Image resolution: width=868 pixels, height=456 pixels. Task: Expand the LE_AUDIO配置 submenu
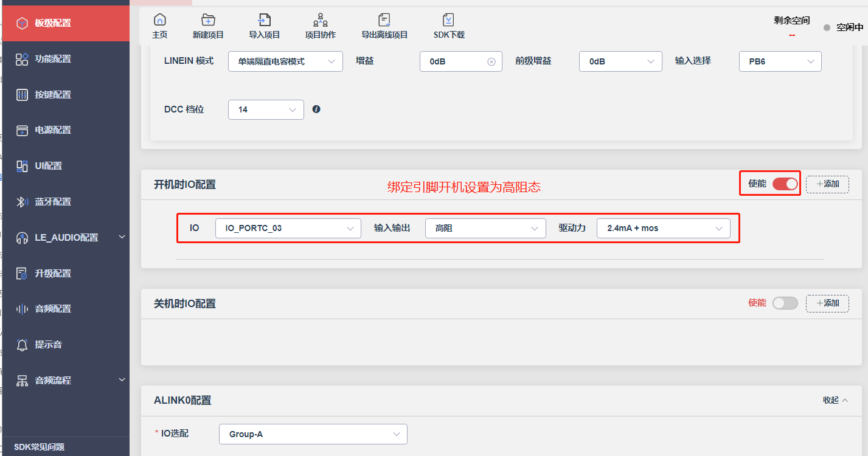click(x=122, y=237)
